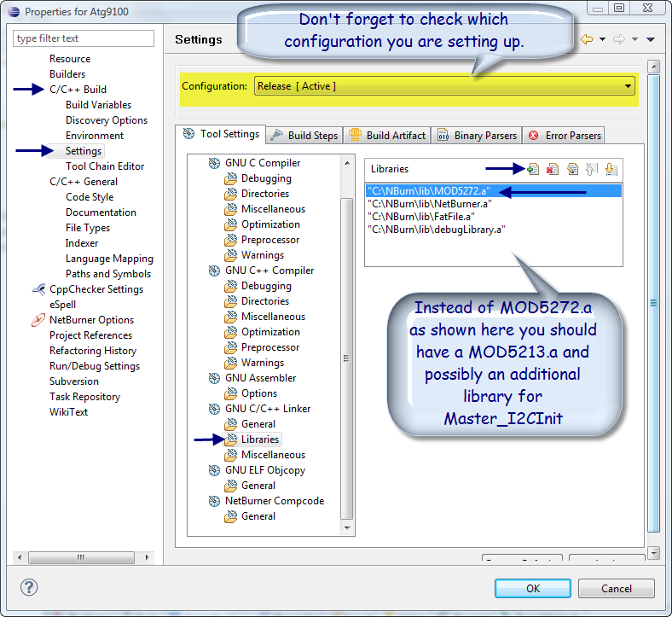
Task: Click the left tree horizontal scrollbar left arrow
Action: point(20,557)
